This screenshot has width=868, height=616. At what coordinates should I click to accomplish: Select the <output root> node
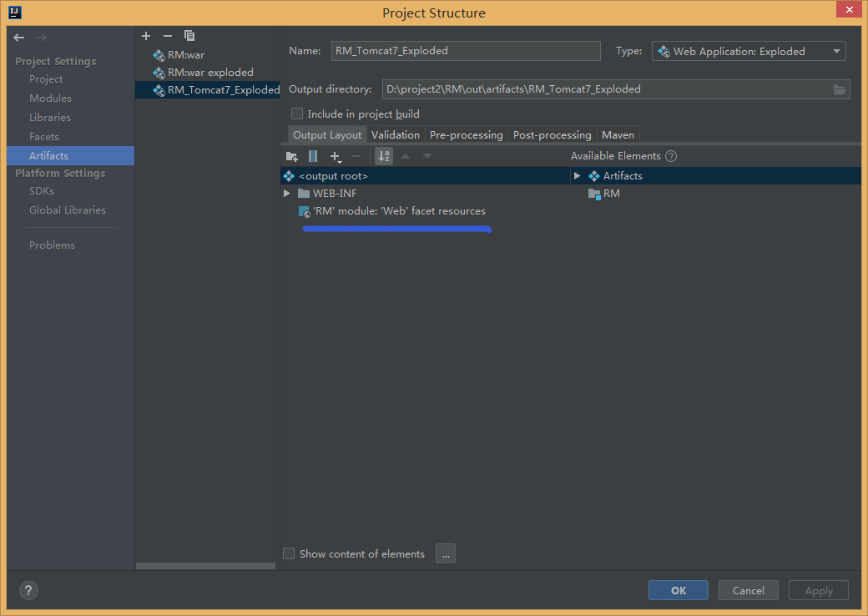click(425, 176)
